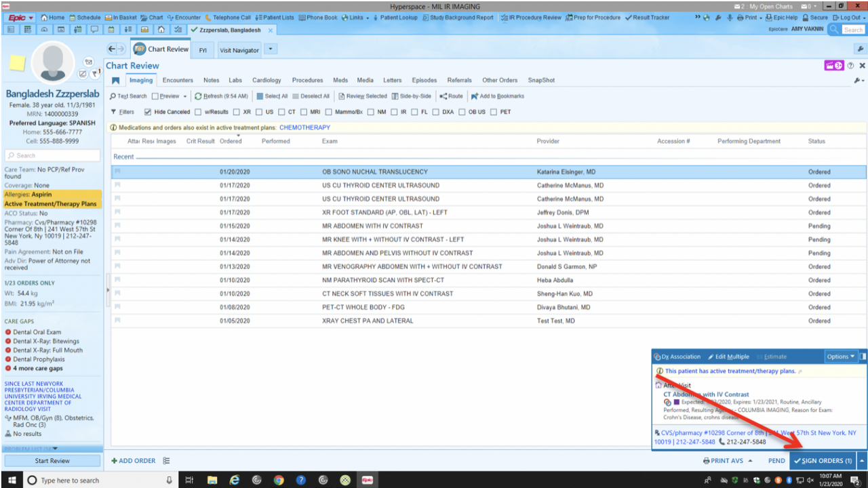Open the Options dropdown in order panel
The width and height of the screenshot is (868, 488).
tap(841, 357)
